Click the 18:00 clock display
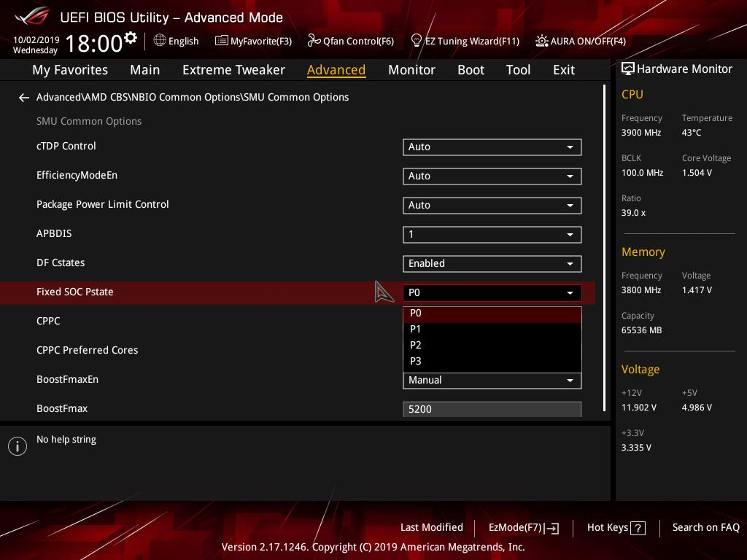Screen dimensions: 747x560 (x=94, y=43)
